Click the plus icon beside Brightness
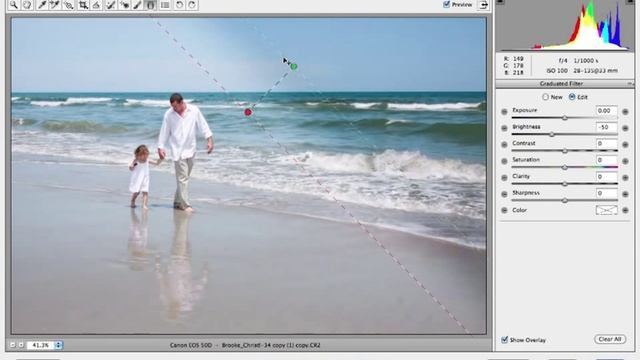 click(625, 128)
